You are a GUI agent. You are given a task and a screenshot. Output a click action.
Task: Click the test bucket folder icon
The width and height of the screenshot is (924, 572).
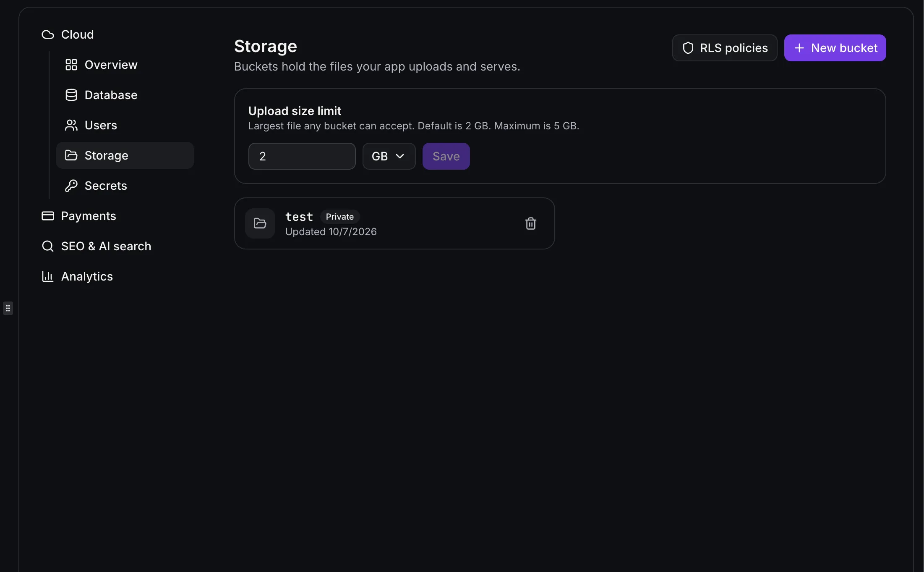coord(260,223)
